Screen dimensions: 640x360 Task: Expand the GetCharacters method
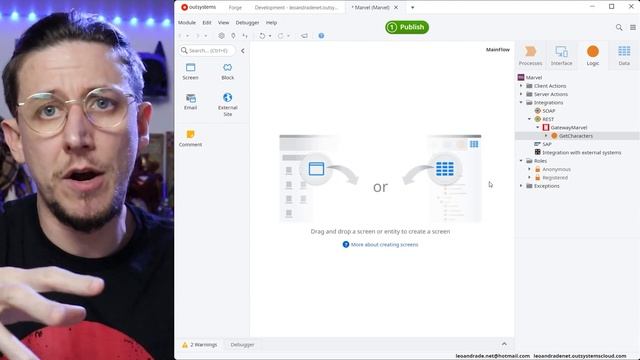[546, 136]
